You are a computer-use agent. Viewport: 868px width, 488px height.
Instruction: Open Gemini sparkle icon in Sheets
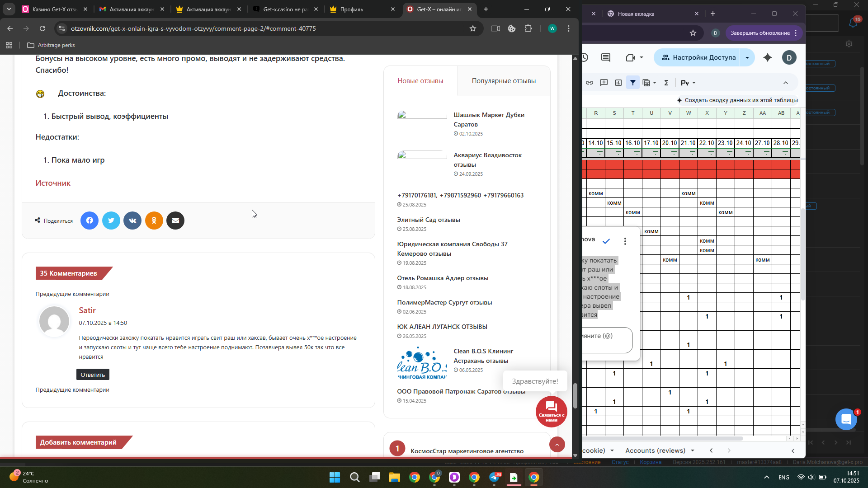pyautogui.click(x=768, y=57)
